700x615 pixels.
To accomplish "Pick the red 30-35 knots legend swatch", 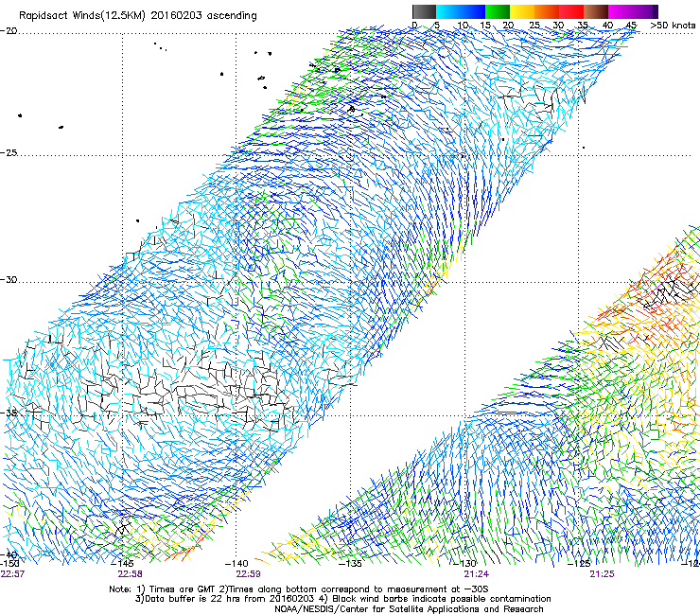I will click(x=571, y=11).
